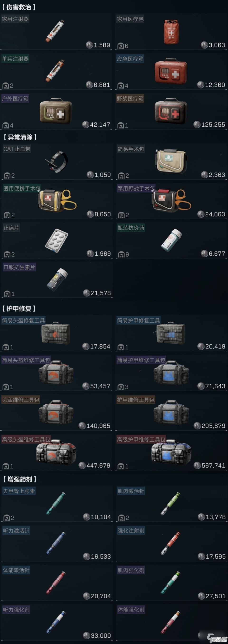Click the 应急医疗箱 name label
228x644 pixels.
[130, 59]
